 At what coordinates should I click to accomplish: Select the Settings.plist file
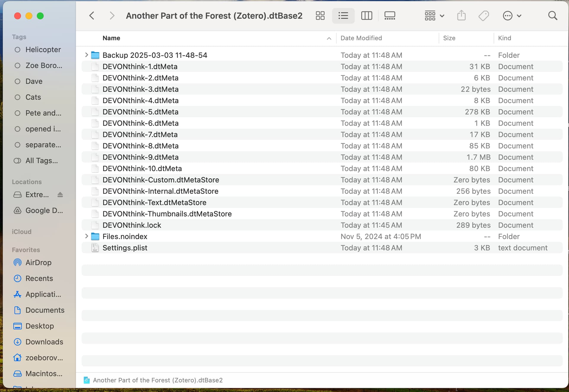[x=125, y=248]
